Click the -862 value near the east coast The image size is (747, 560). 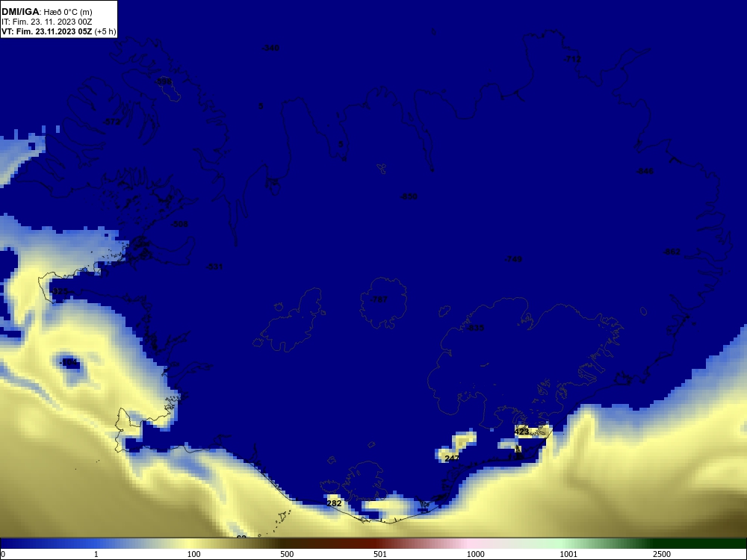(672, 252)
